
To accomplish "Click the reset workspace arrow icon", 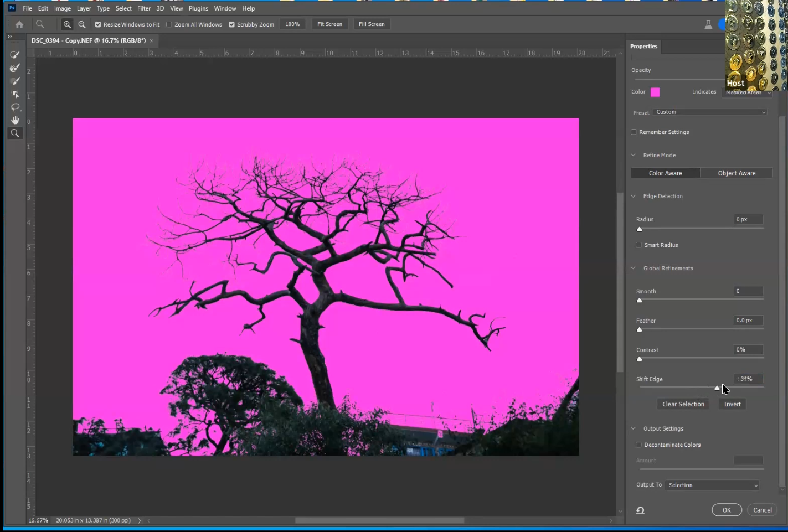I will 640,510.
